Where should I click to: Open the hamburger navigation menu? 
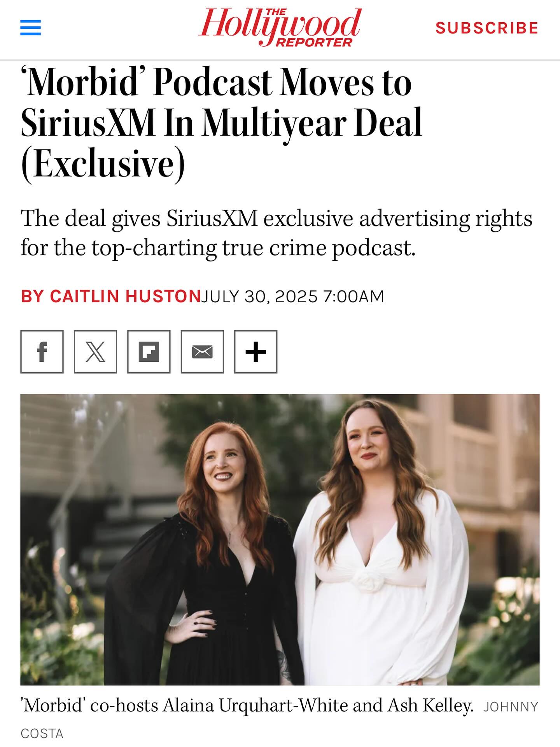click(x=30, y=28)
